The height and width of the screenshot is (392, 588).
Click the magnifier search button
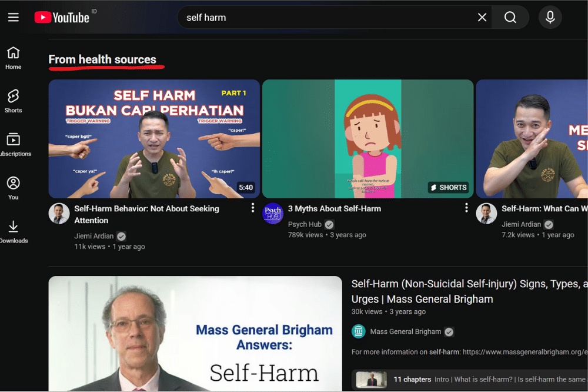coord(510,18)
